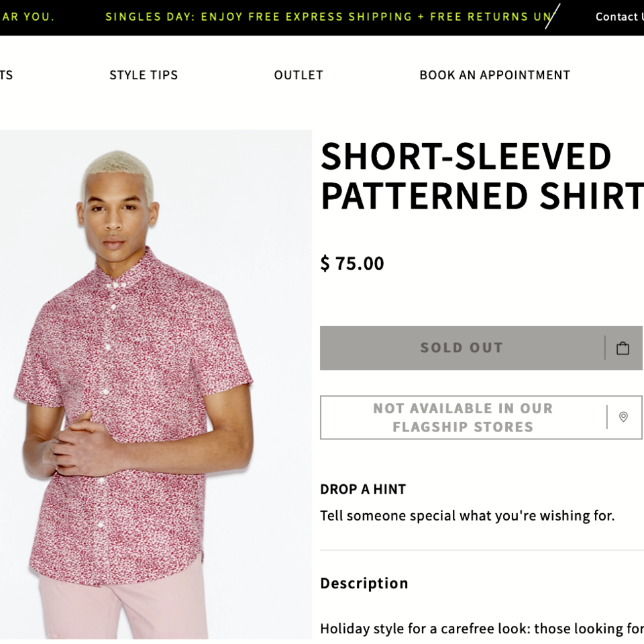Click the divider line above Description
The height and width of the screenshot is (644, 644).
pos(481,550)
